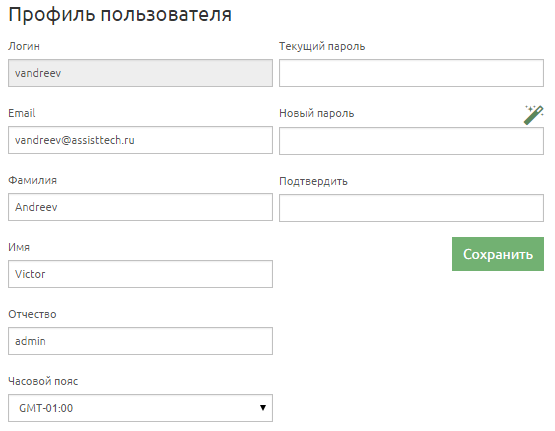The image size is (555, 431).
Task: Click the Имя label text
Action: pyautogui.click(x=19, y=247)
